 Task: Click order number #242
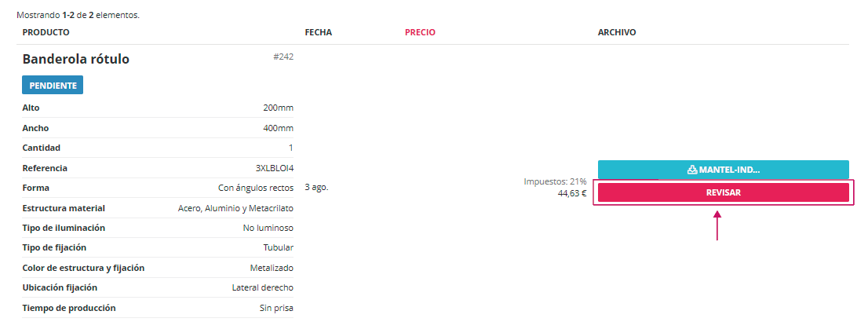coord(283,57)
